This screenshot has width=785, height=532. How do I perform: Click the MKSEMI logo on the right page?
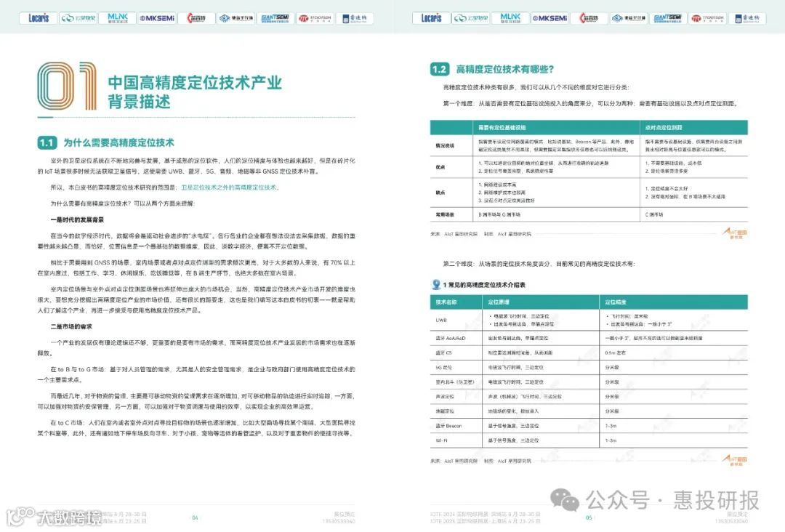pyautogui.click(x=549, y=18)
